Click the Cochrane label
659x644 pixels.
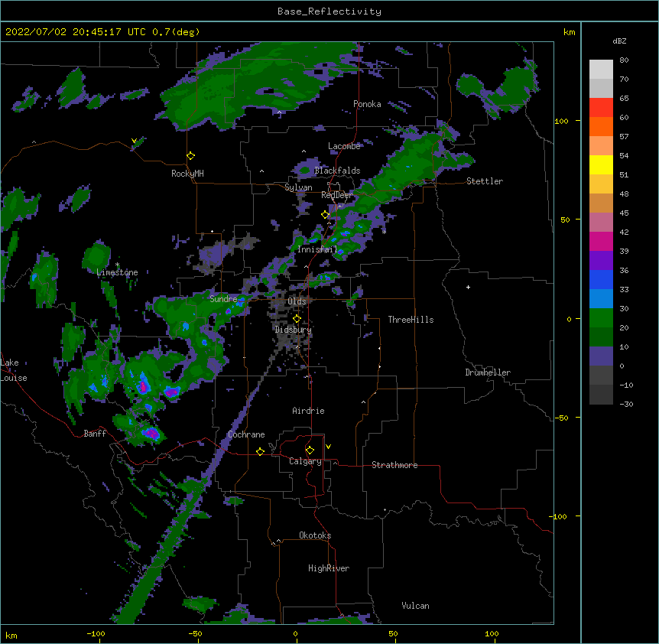[246, 434]
